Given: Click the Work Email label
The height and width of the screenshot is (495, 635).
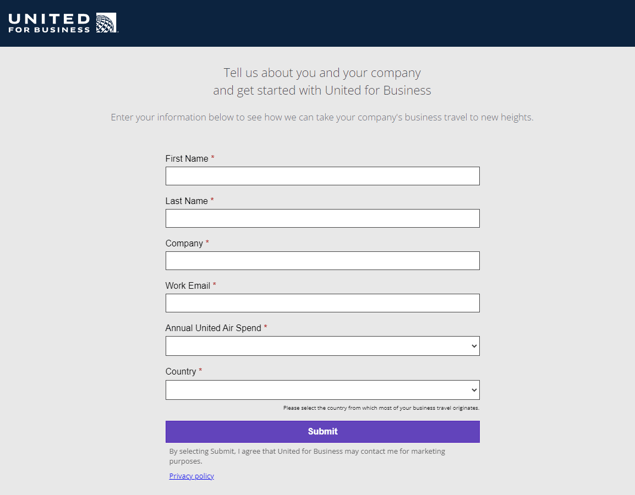Looking at the screenshot, I should tap(188, 286).
